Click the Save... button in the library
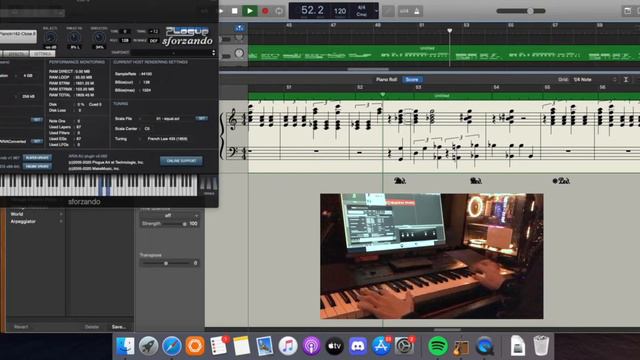This screenshot has height=360, width=640. pos(119,327)
